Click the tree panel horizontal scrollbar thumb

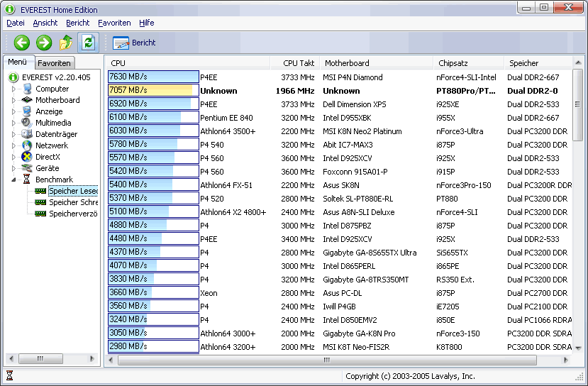pyautogui.click(x=40, y=358)
